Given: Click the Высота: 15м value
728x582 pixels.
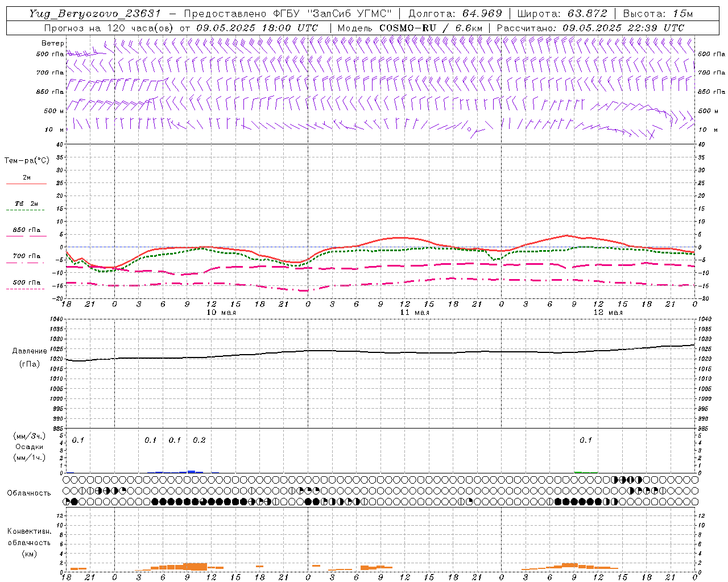Looking at the screenshot, I should pyautogui.click(x=658, y=14).
